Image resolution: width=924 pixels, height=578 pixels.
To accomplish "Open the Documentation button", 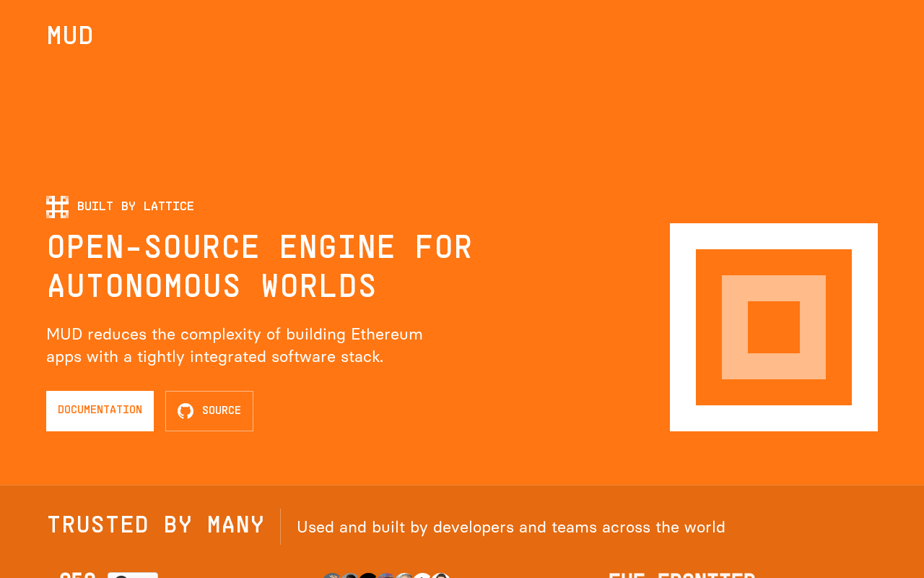I will pyautogui.click(x=100, y=411).
